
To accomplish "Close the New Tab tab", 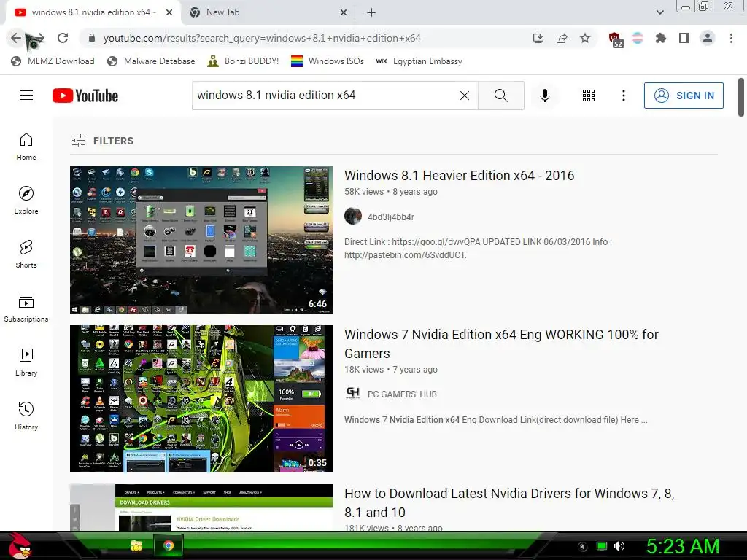I will (x=343, y=13).
